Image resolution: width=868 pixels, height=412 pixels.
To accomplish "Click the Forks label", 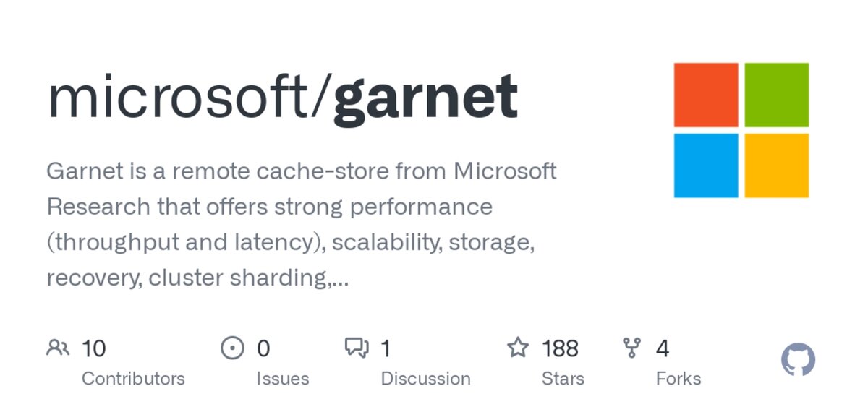I will 678,378.
